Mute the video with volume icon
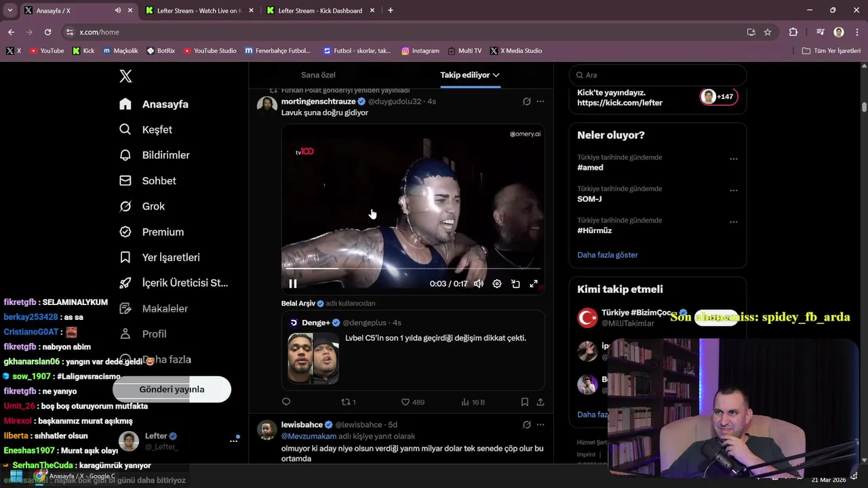Image resolution: width=868 pixels, height=488 pixels. click(x=479, y=284)
